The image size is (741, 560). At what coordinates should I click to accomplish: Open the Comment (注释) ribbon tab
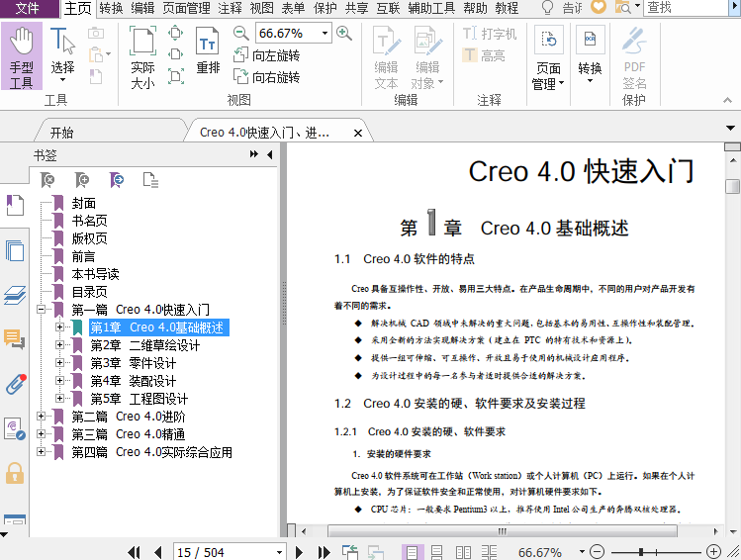(231, 8)
